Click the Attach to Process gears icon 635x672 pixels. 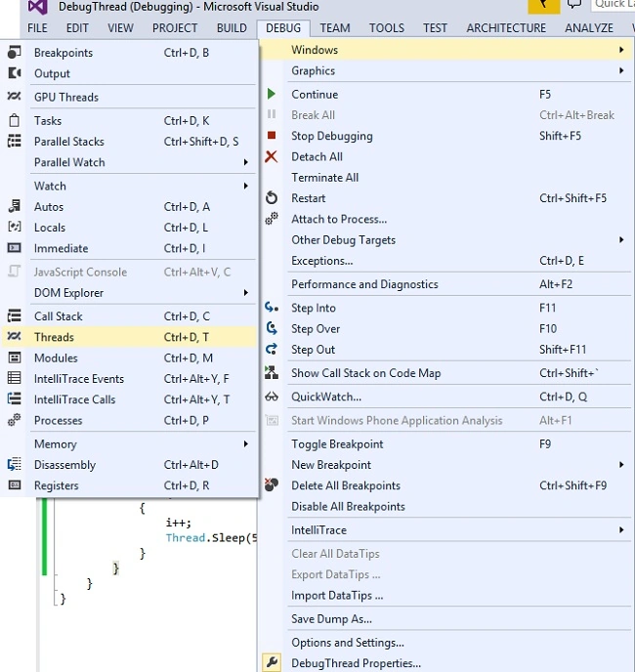[272, 219]
